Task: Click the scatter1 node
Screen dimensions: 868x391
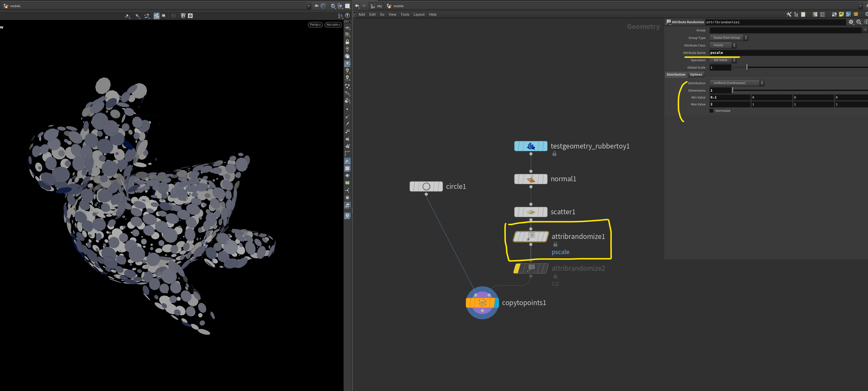Action: point(531,212)
